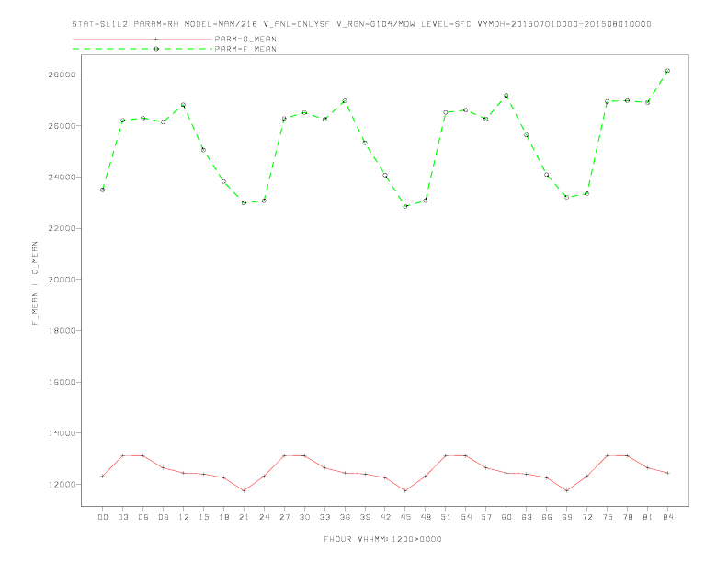Click the x-axis tick label '12'

click(184, 517)
